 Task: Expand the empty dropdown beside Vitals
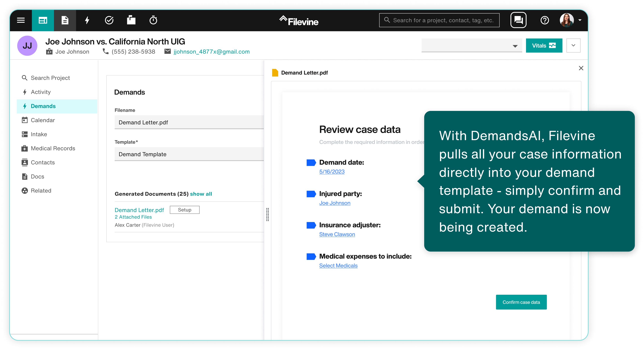point(472,46)
